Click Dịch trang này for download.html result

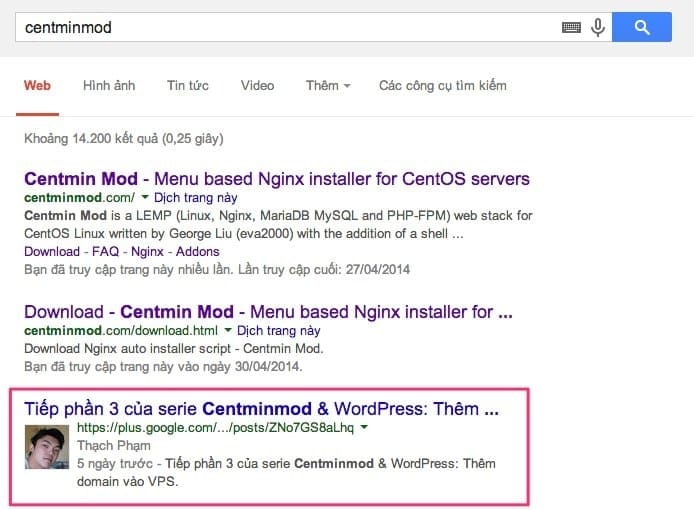(279, 331)
